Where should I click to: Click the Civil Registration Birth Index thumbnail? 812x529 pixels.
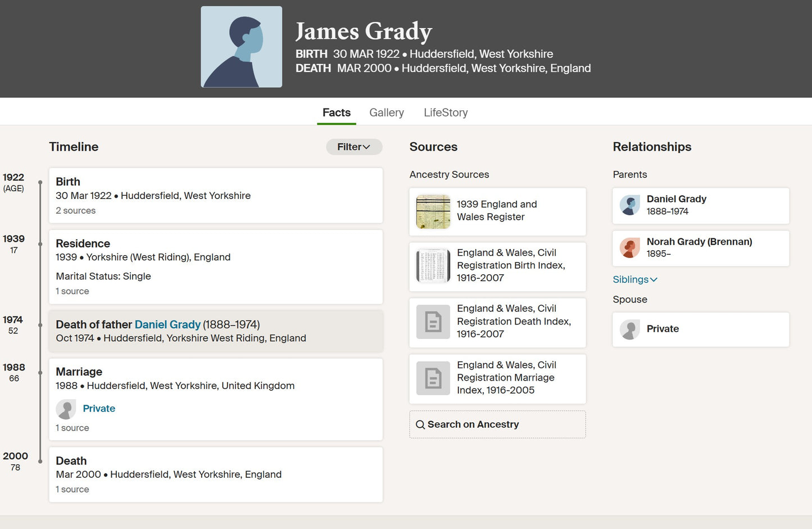(433, 265)
